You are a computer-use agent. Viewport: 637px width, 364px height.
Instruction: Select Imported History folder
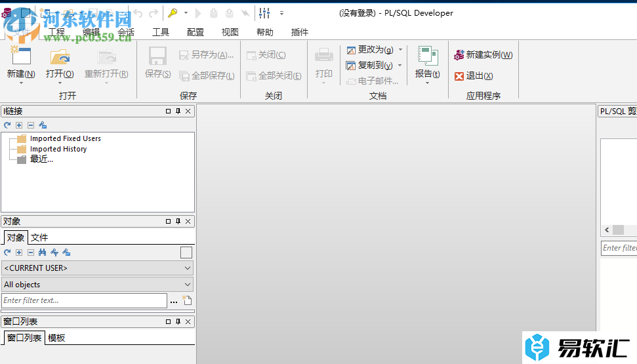click(x=58, y=149)
